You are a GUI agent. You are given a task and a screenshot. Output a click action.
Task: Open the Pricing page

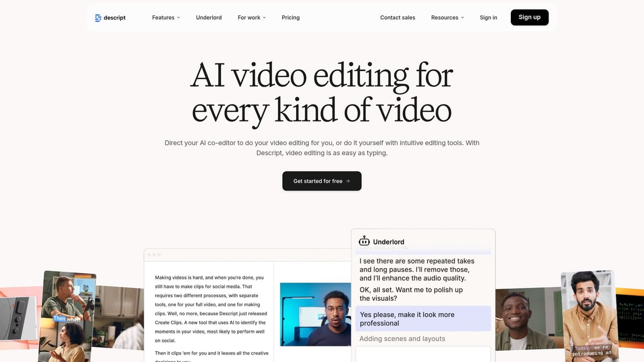coord(290,17)
